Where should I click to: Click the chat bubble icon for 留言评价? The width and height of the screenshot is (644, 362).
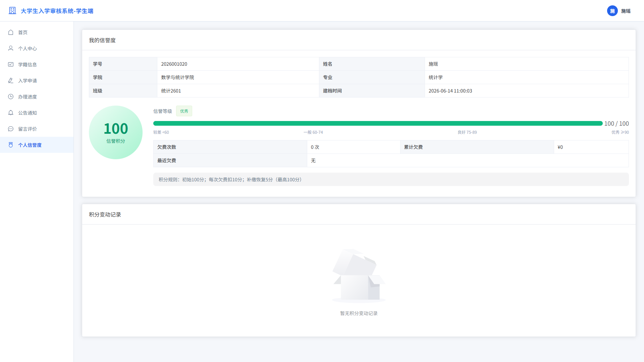(x=11, y=129)
